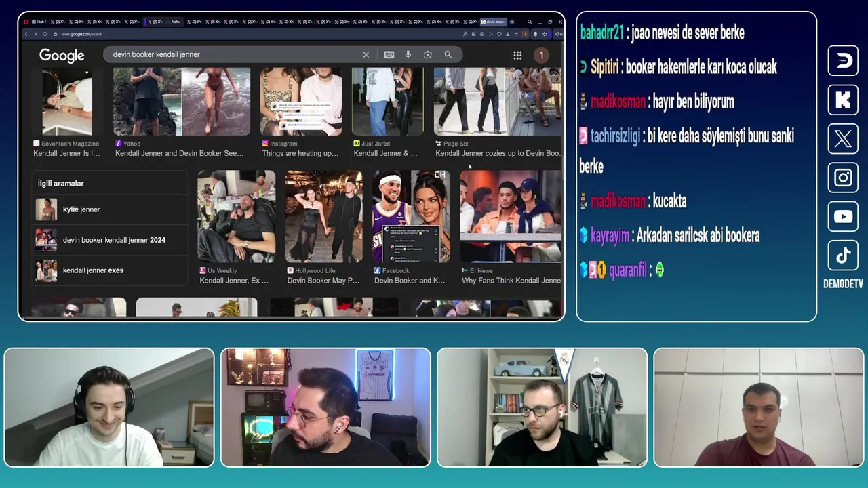
Task: Open the Google logo homepage link
Action: pyautogui.click(x=62, y=56)
